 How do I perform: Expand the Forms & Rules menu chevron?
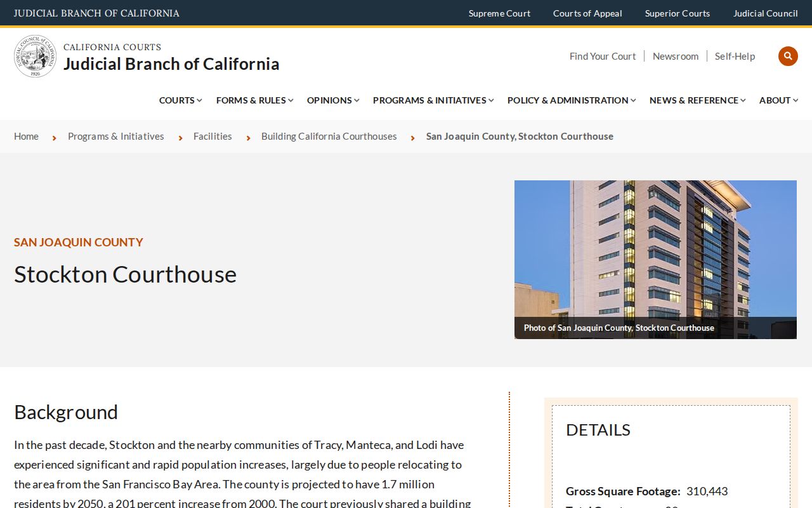(x=291, y=100)
